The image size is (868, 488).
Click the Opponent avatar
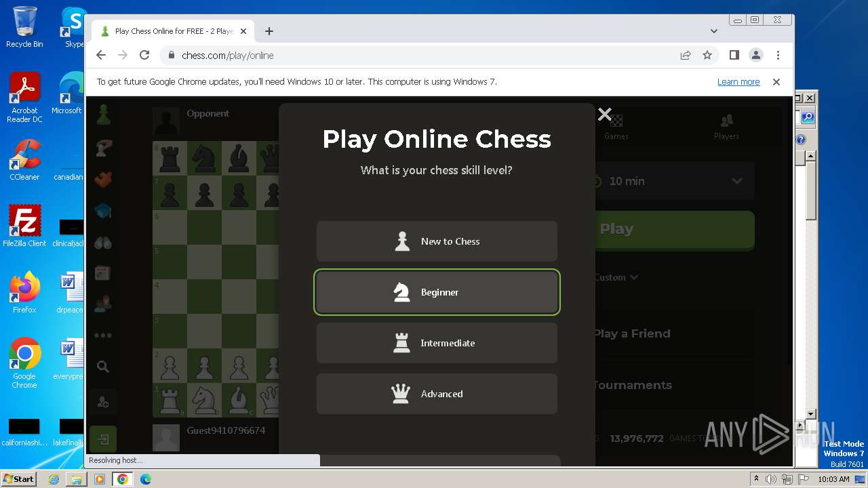pos(165,120)
